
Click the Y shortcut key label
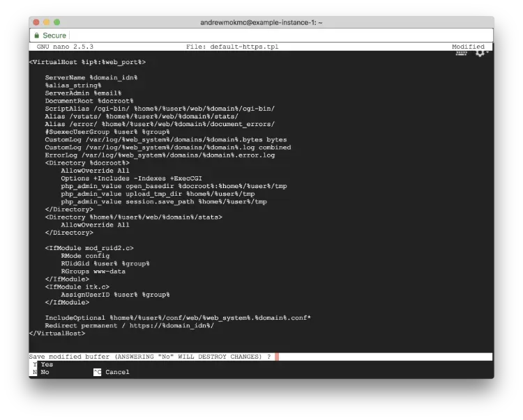click(34, 364)
